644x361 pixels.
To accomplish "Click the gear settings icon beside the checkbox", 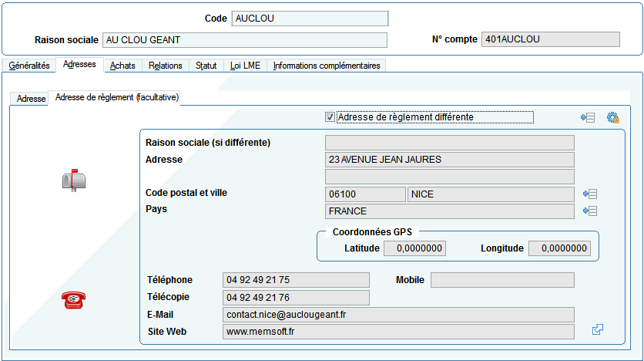I will tap(612, 117).
